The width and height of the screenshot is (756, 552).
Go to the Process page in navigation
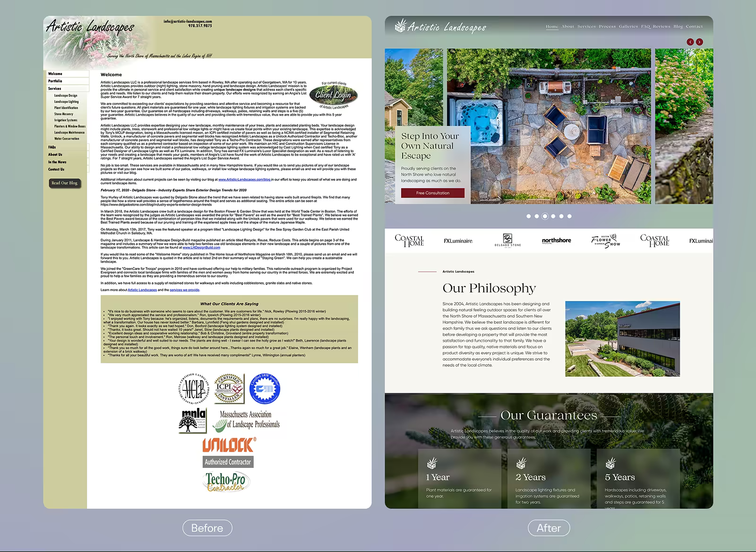coord(607,26)
